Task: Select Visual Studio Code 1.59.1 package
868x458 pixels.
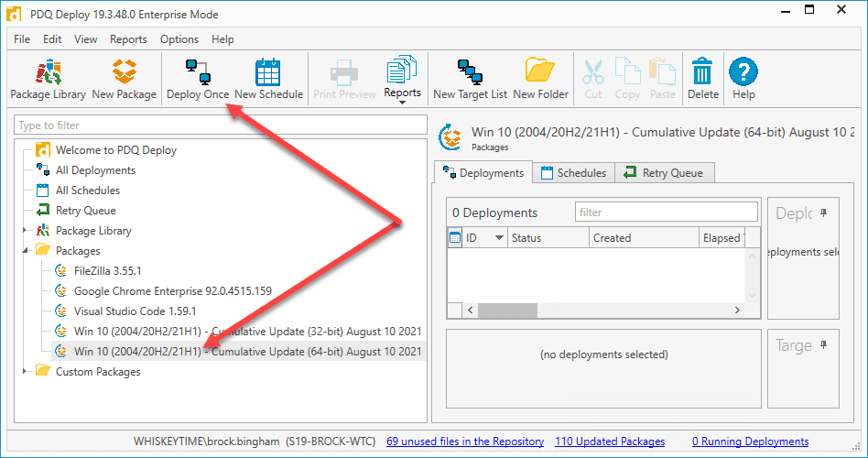Action: pyautogui.click(x=136, y=311)
